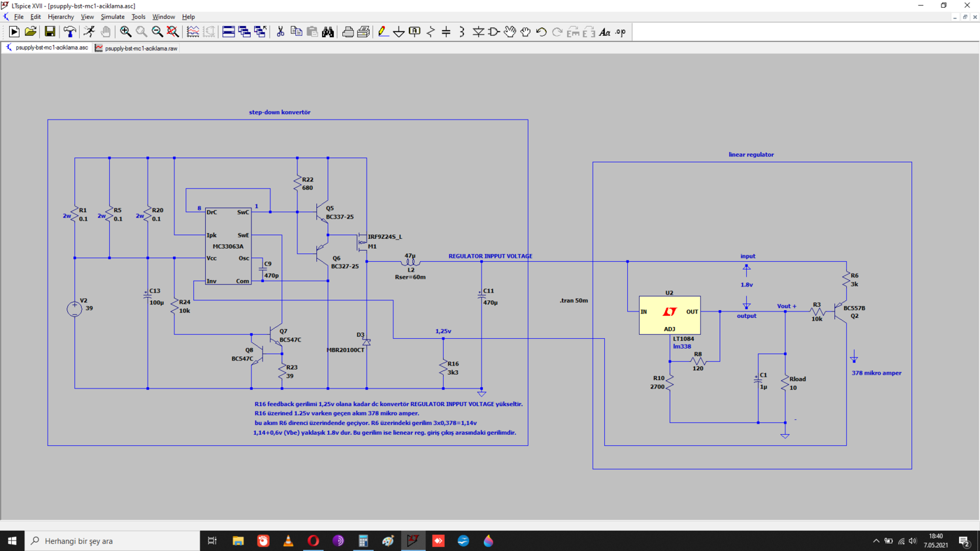Place an Inductor component
Screen dimensions: 980x551
[x=462, y=32]
